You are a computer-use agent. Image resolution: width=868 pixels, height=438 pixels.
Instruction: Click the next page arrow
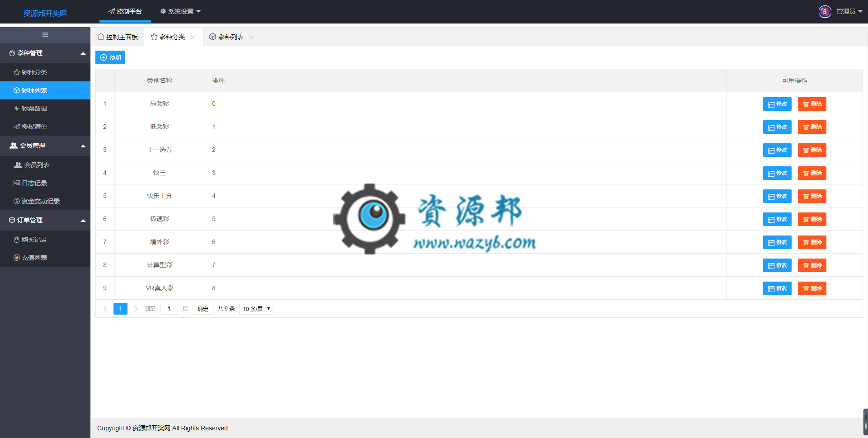pos(136,309)
